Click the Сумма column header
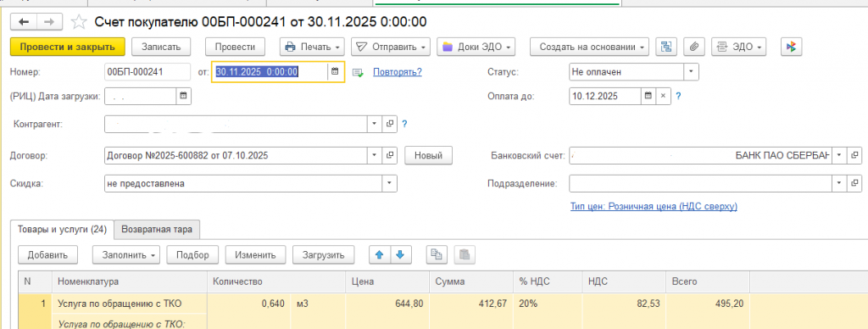This screenshot has height=329, width=868. point(471,282)
